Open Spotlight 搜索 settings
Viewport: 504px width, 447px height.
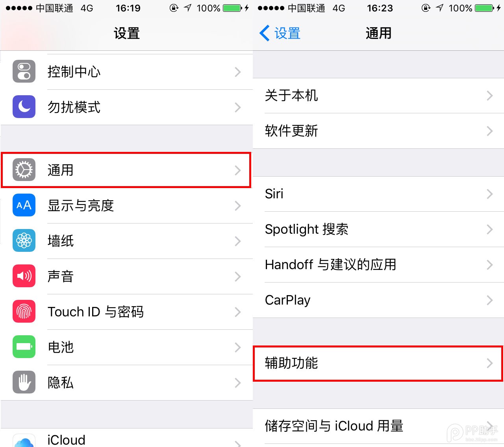[x=378, y=229]
